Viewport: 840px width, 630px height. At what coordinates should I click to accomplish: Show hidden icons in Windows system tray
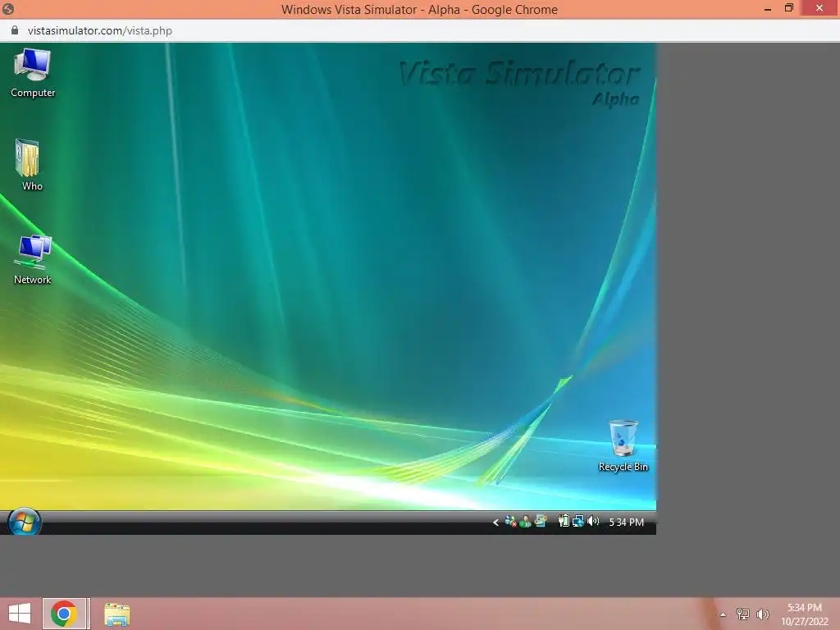pos(723,614)
